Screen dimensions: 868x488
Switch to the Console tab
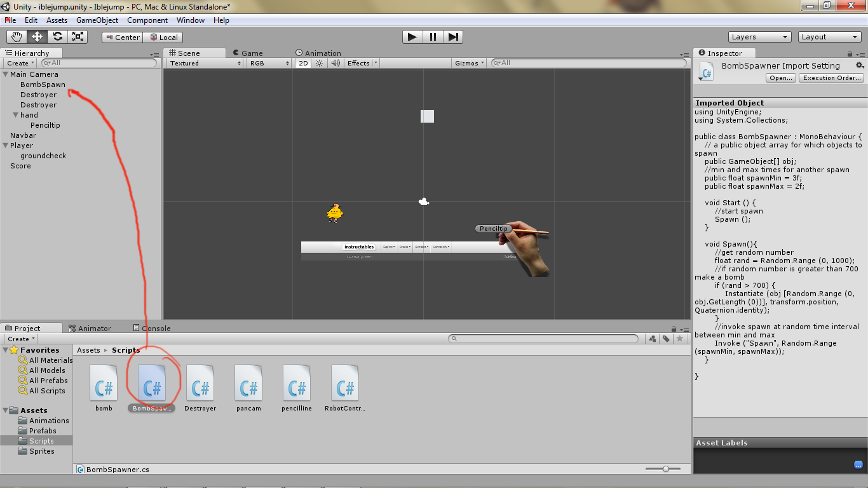pyautogui.click(x=151, y=329)
